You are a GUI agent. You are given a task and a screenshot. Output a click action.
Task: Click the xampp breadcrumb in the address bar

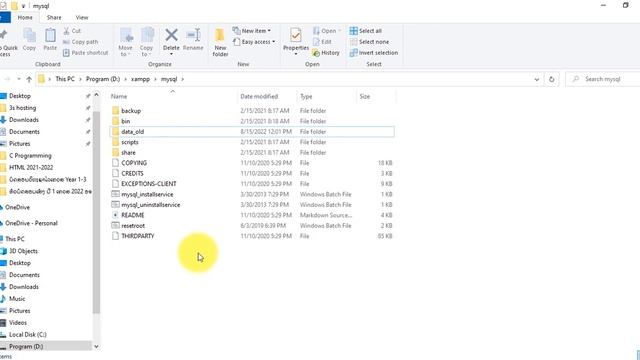(x=140, y=79)
